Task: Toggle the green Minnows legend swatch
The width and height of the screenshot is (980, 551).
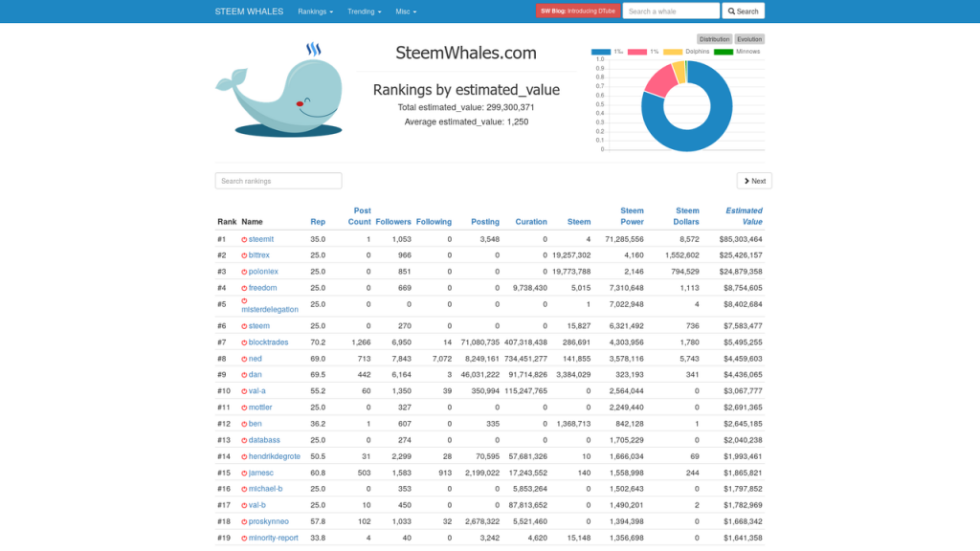Action: 724,52
